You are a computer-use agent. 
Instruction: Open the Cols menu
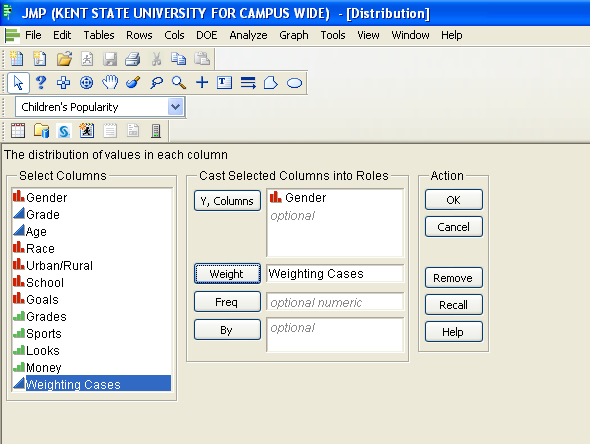click(x=174, y=35)
